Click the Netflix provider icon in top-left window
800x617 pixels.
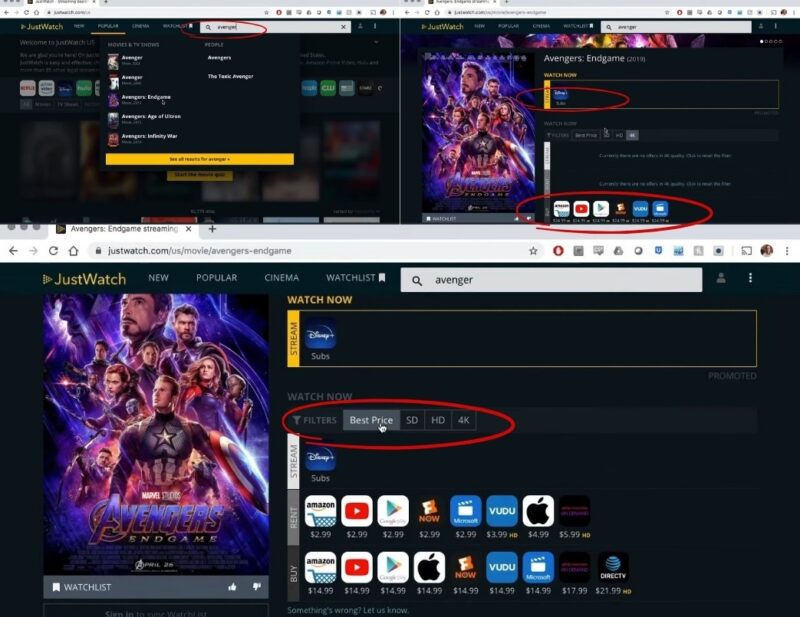tap(28, 88)
